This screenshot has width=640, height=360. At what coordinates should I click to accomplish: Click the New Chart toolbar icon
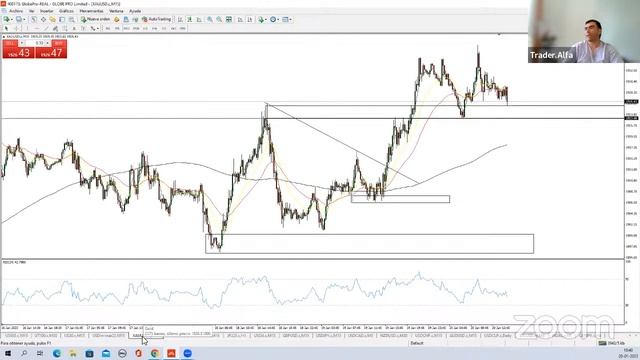(x=7, y=19)
